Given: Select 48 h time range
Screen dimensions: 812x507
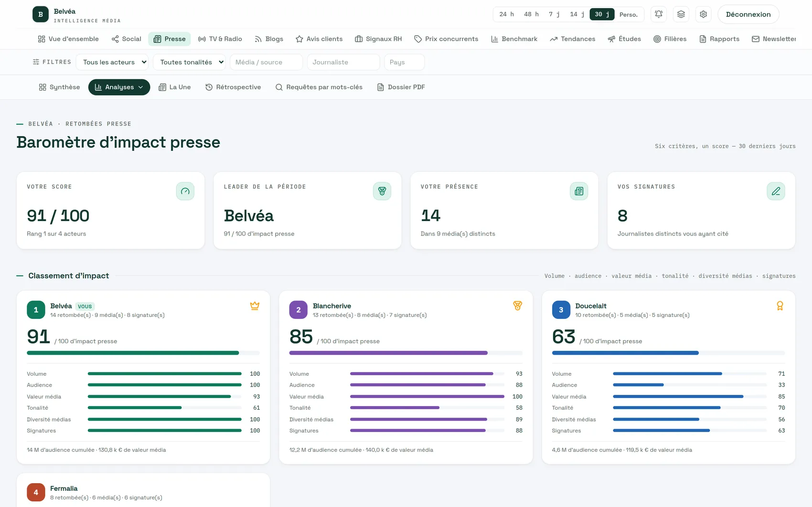Looking at the screenshot, I should click(x=531, y=14).
